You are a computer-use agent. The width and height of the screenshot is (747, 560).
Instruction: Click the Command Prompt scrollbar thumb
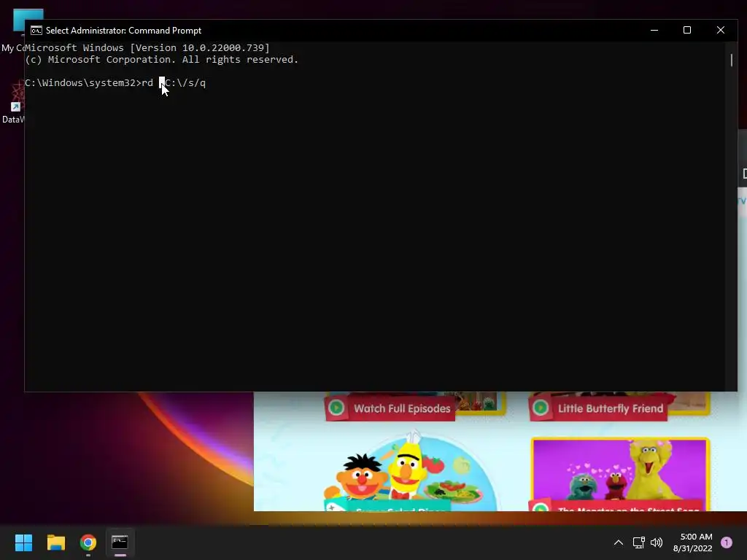pos(731,60)
